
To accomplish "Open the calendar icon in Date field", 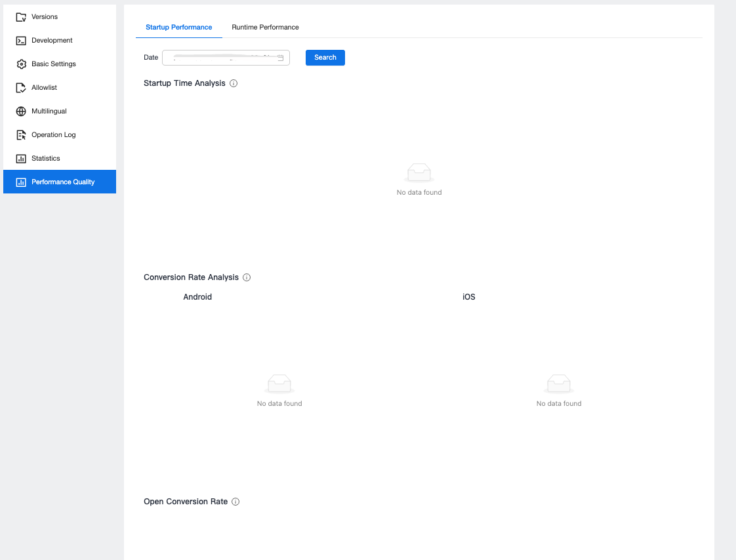I will (281, 58).
